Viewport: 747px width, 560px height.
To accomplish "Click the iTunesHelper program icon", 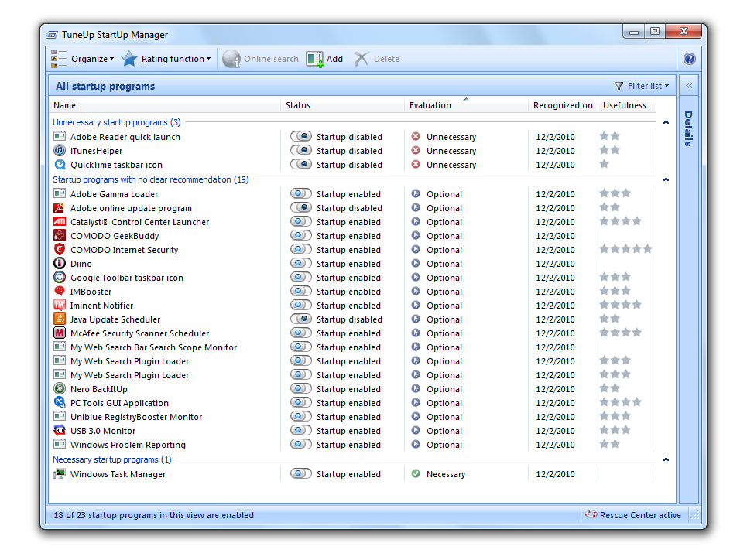I will tap(60, 151).
